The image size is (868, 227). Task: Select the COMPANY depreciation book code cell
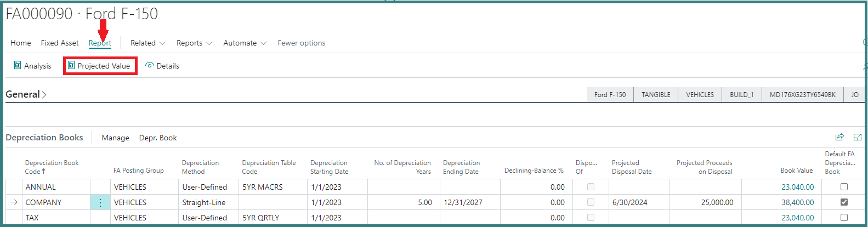(43, 202)
